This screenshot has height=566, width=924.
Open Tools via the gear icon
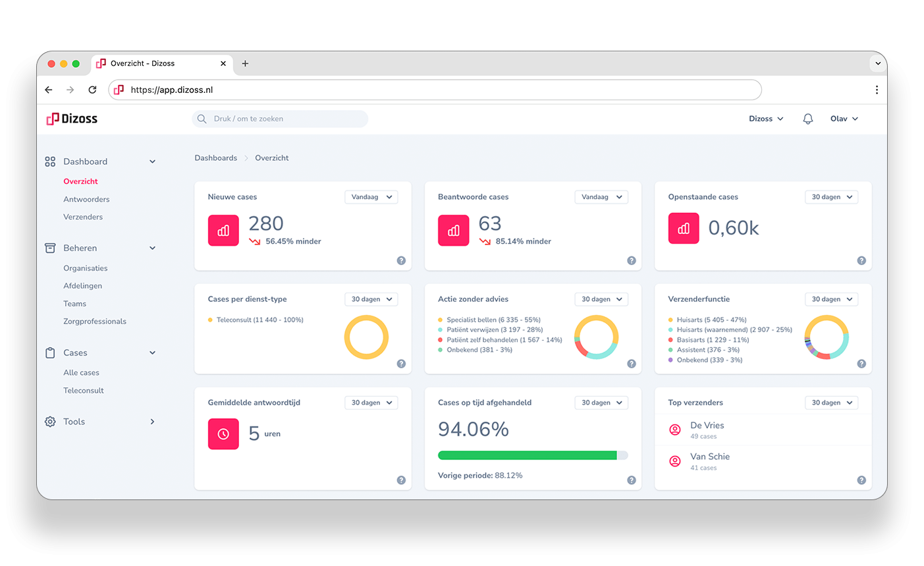click(x=50, y=421)
